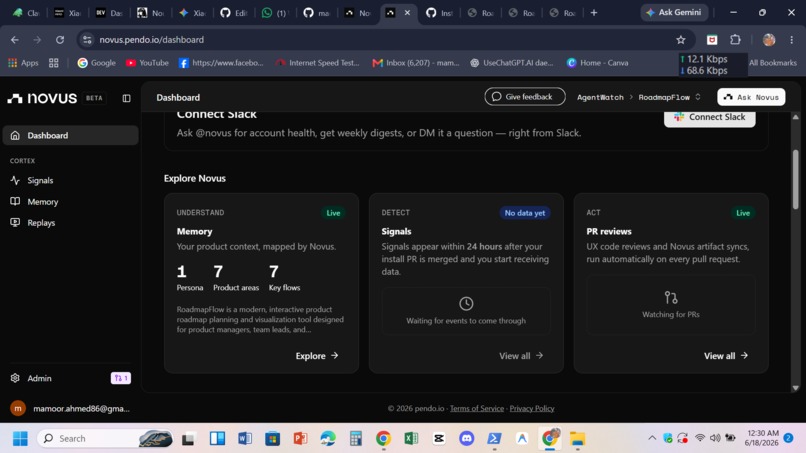Viewport: 806px width, 453px height.
Task: Open the All Bookmarks folder
Action: 773,63
